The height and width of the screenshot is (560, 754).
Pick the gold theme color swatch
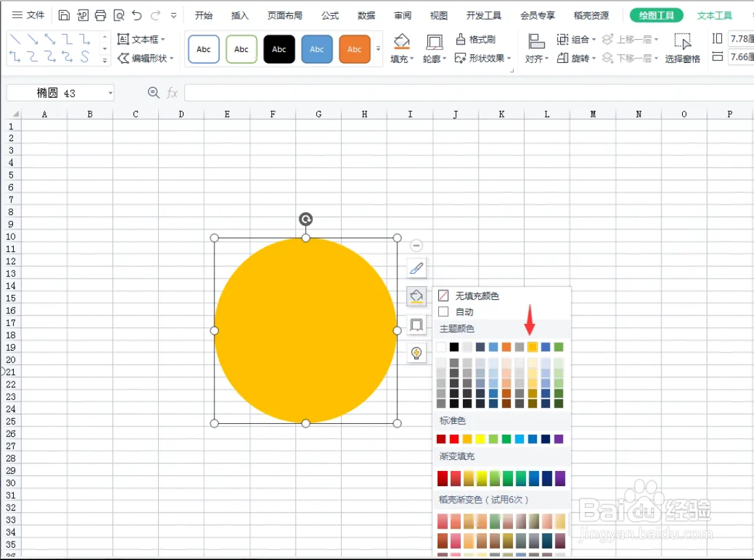point(532,347)
